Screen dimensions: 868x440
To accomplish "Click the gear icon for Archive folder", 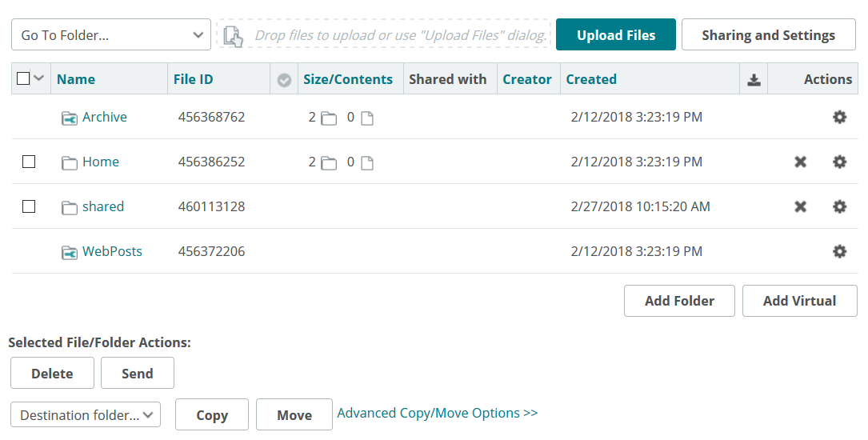I will coord(839,118).
